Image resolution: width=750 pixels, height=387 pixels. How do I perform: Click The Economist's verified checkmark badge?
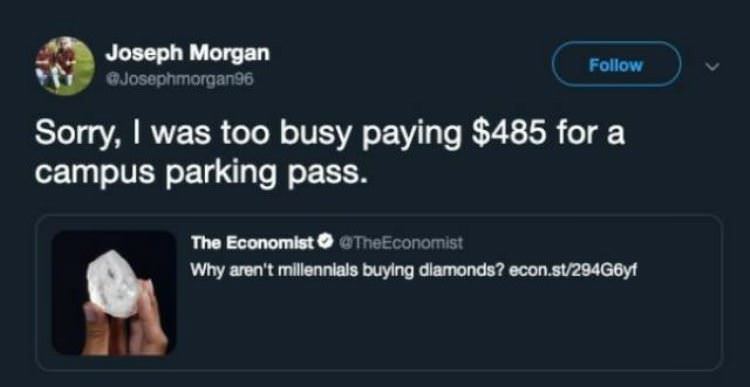pyautogui.click(x=327, y=243)
